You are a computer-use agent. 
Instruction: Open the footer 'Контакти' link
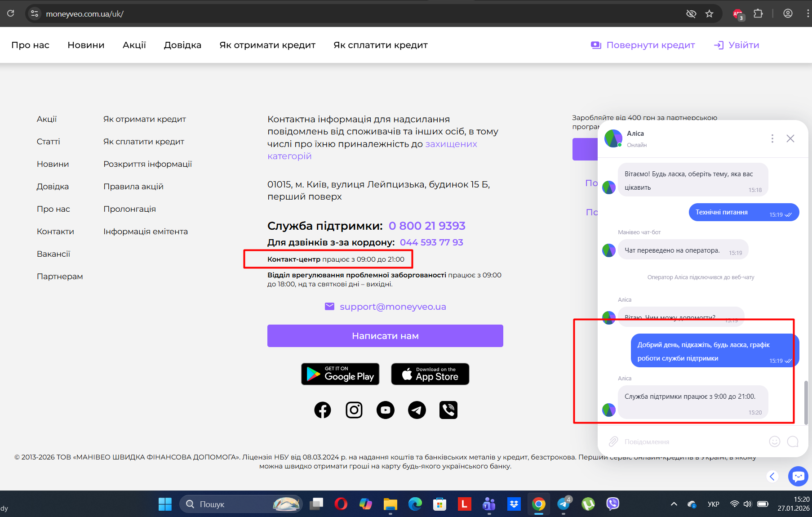coord(55,232)
